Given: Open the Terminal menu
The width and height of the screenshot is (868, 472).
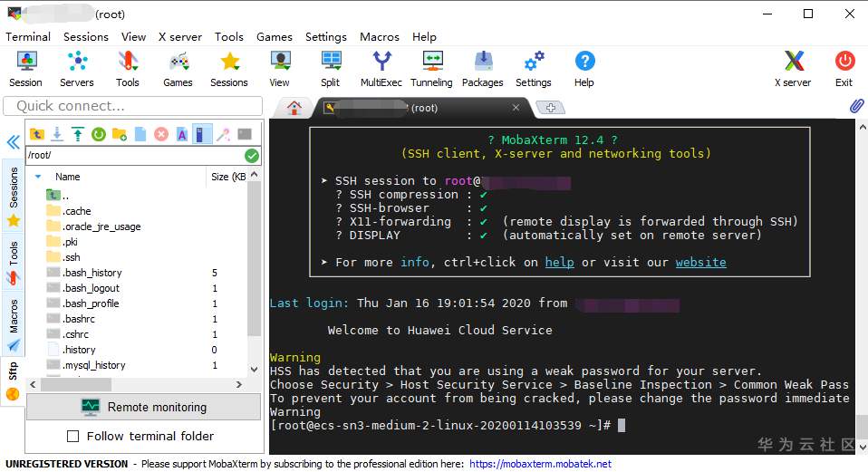Looking at the screenshot, I should coord(28,37).
